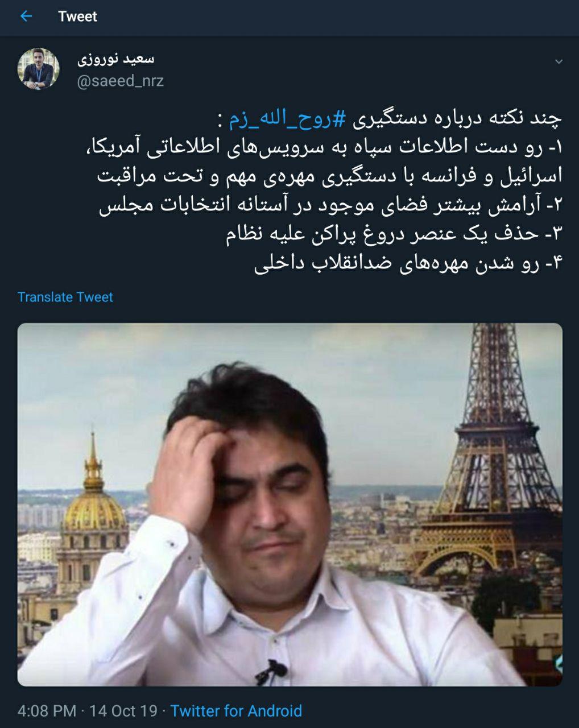
Task: Click Translate Tweet
Action: 65,297
